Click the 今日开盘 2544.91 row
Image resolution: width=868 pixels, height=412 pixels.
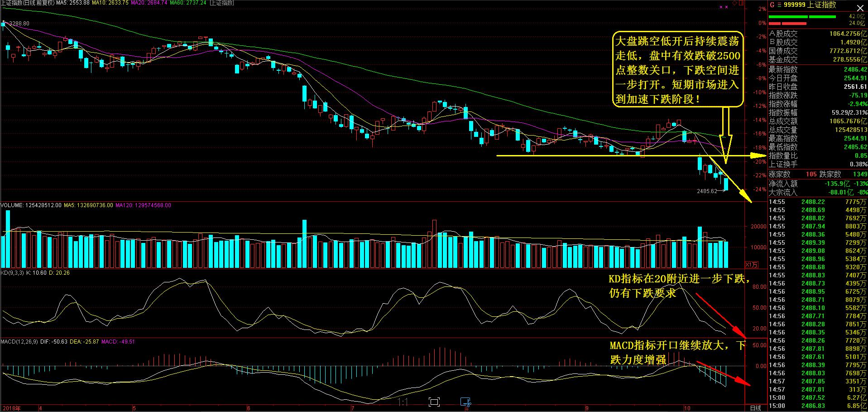pos(818,78)
